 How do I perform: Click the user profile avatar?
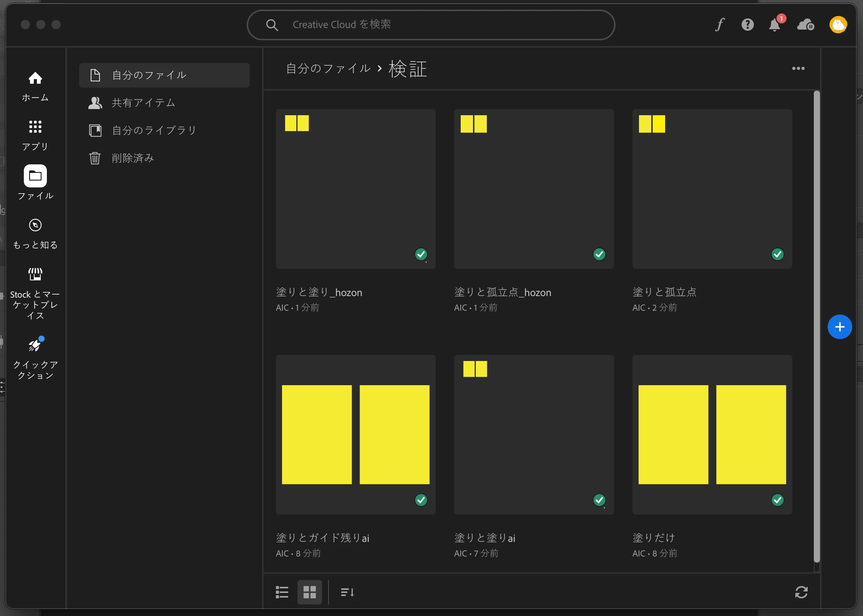(x=838, y=25)
